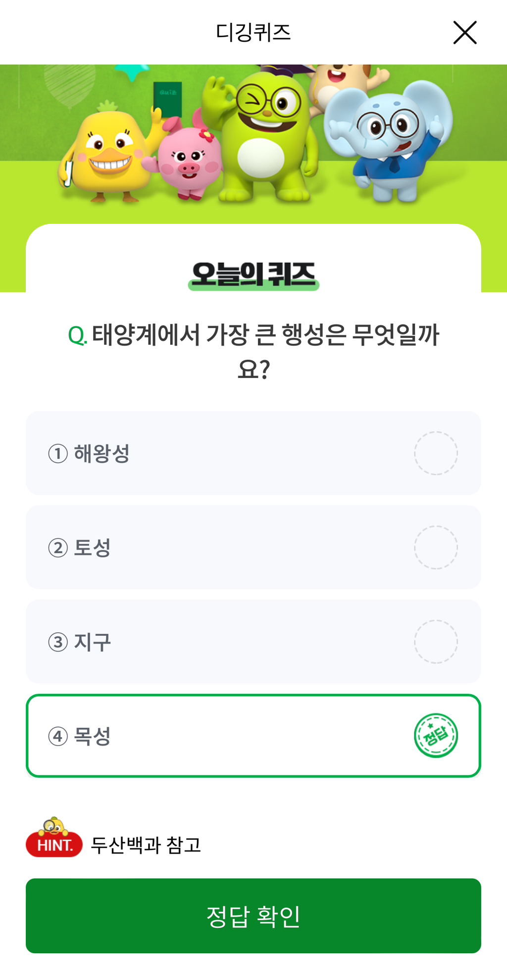Tap the dark green quiz book
Viewport: 507px width, 980px height.
click(167, 99)
